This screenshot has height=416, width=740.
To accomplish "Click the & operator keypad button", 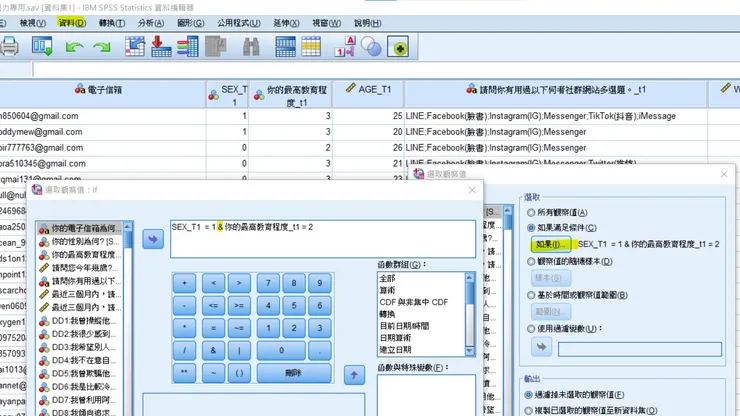I will pos(213,350).
